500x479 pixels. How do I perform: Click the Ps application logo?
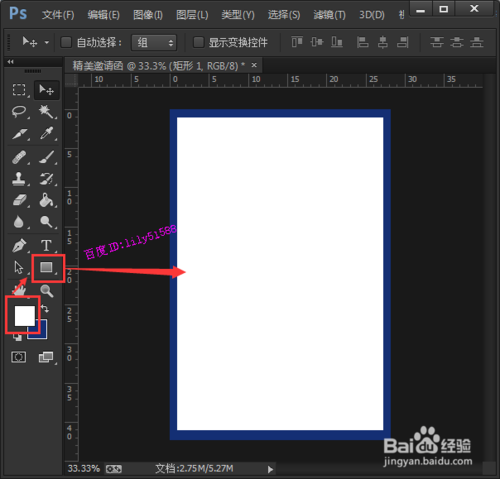pyautogui.click(x=18, y=13)
